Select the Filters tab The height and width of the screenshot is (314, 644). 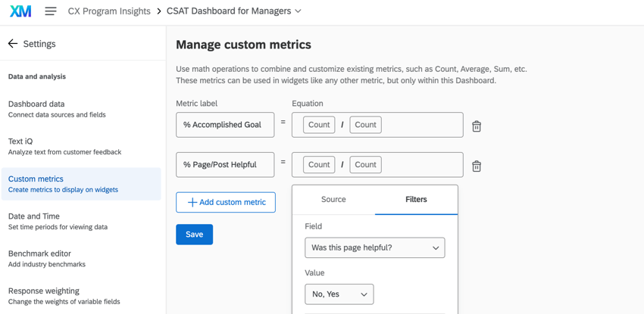416,200
